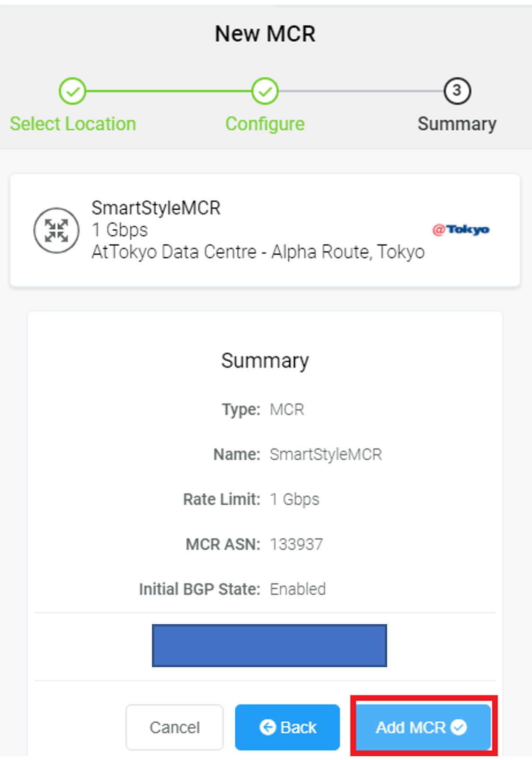Cancel the new MCR order
This screenshot has width=532, height=760.
[x=175, y=727]
